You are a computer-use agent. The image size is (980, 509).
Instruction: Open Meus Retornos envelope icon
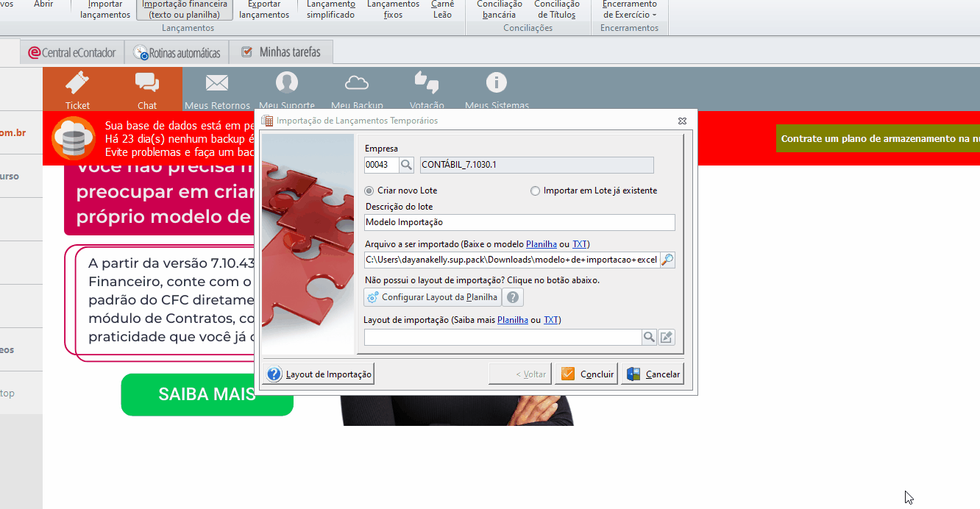point(217,82)
